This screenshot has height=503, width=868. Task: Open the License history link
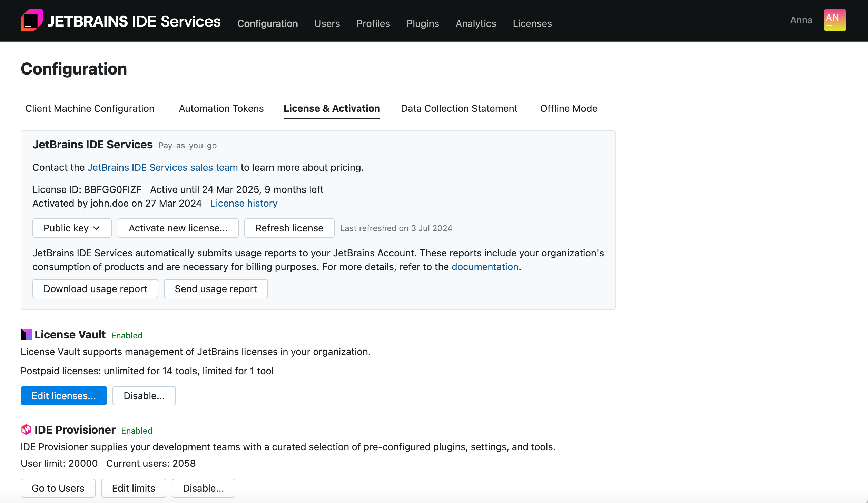[x=244, y=203]
